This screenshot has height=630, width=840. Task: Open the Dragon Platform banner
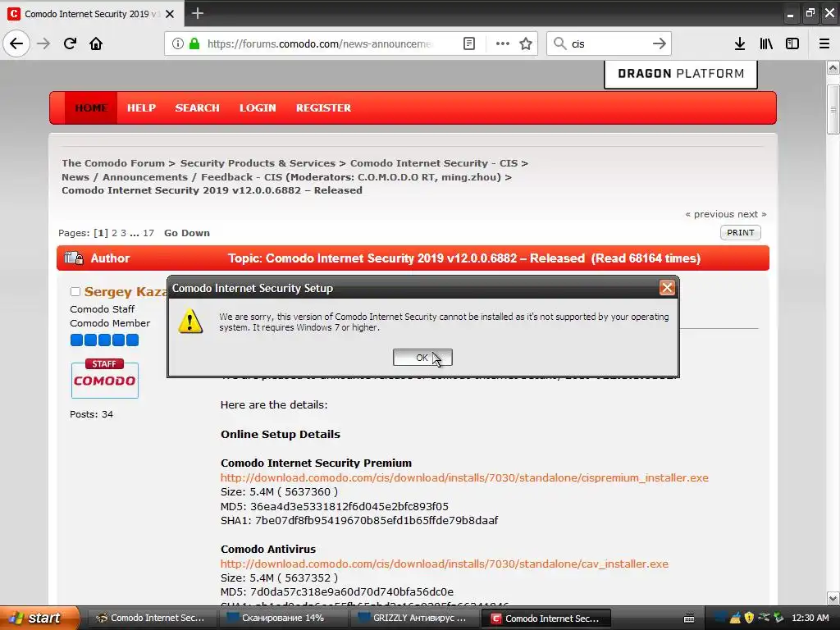click(x=681, y=74)
